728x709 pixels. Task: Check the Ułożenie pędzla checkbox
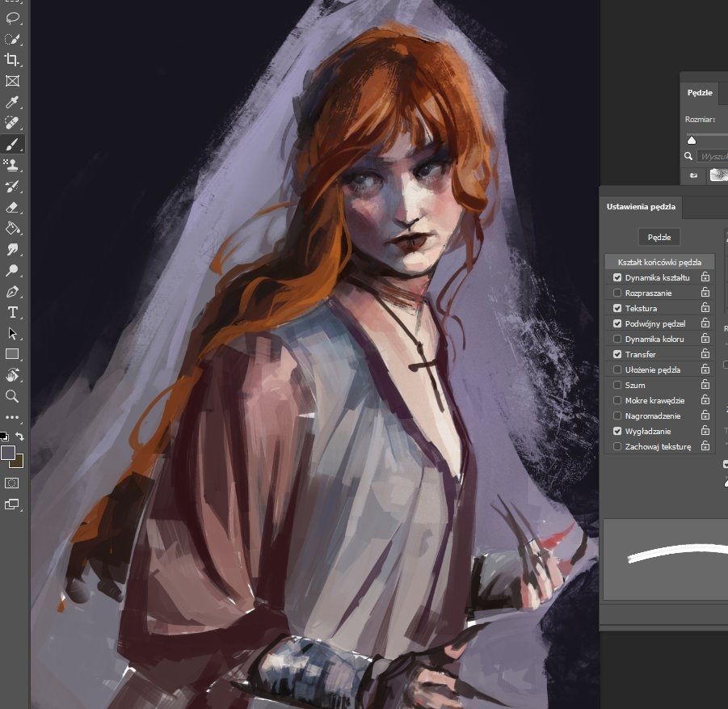click(617, 369)
